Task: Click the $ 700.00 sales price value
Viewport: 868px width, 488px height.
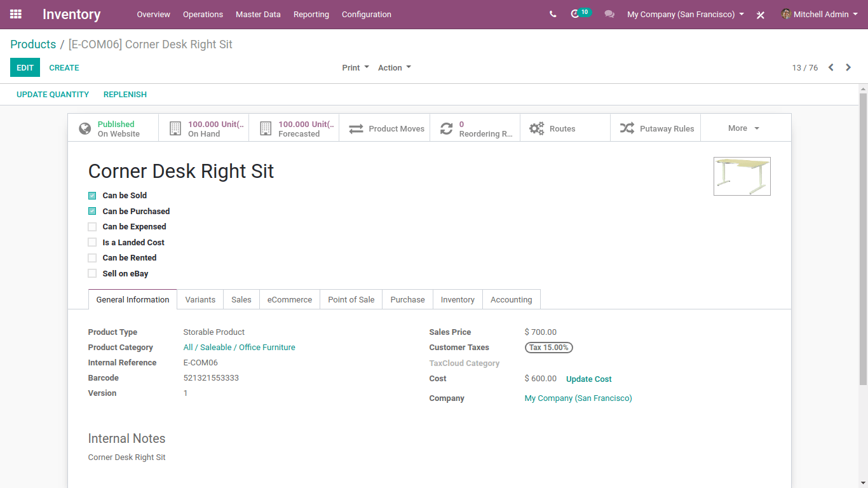Action: [541, 332]
